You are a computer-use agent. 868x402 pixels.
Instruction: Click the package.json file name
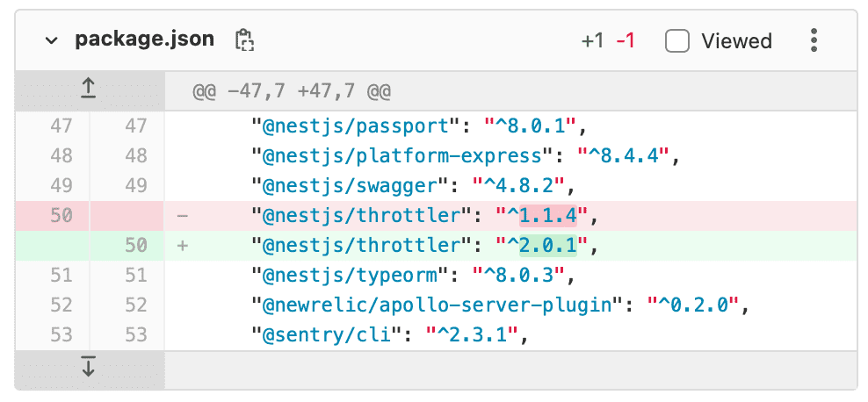[144, 39]
